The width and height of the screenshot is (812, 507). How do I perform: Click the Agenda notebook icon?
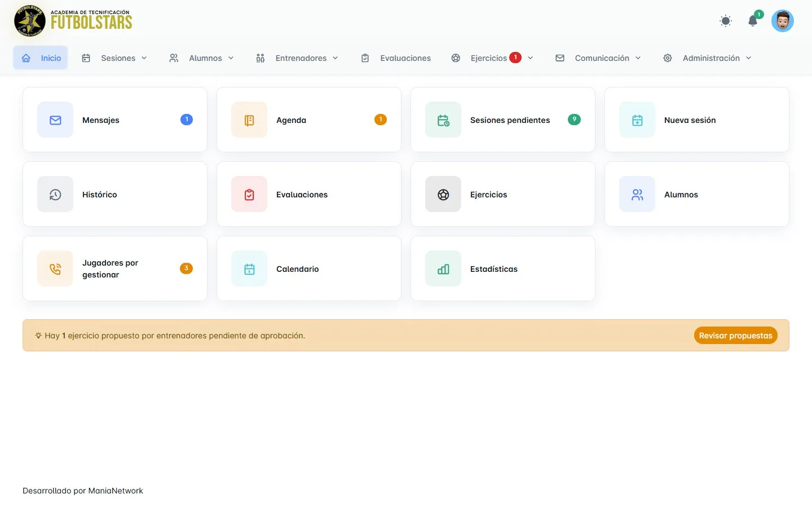point(249,120)
